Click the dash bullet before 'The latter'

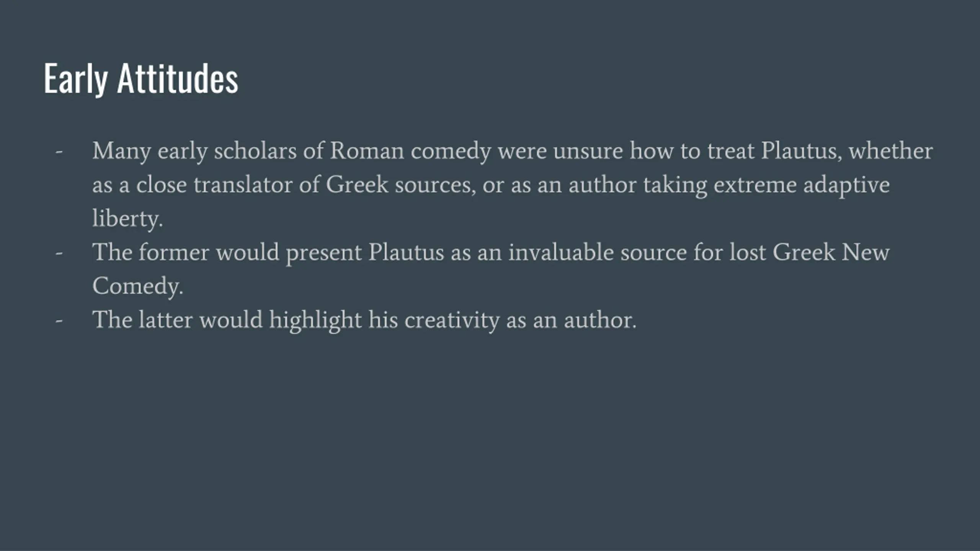(x=59, y=320)
